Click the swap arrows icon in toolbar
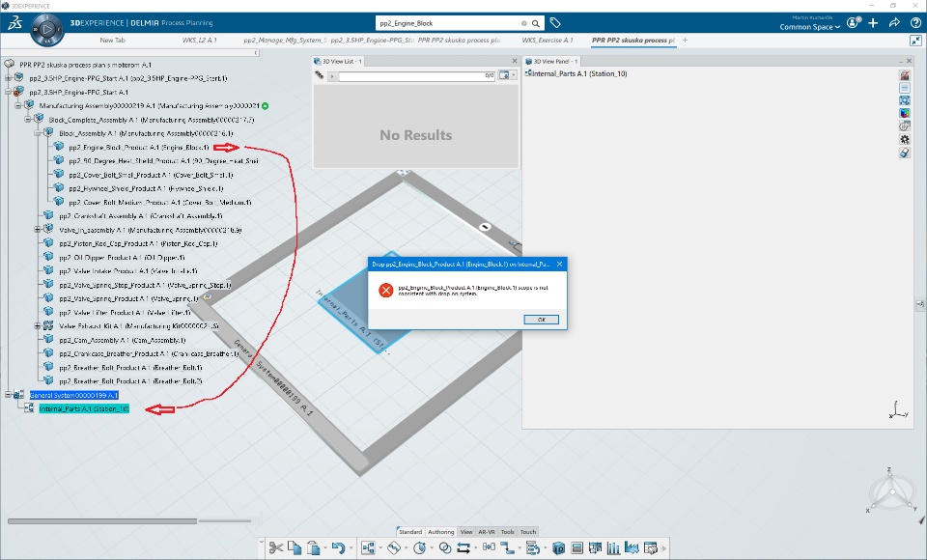 [463, 548]
